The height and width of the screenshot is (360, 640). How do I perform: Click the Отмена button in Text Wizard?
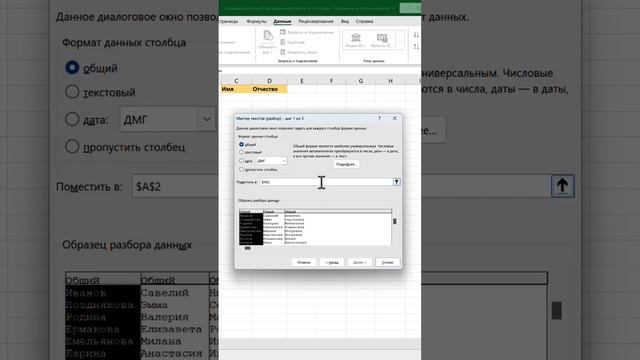(x=304, y=262)
